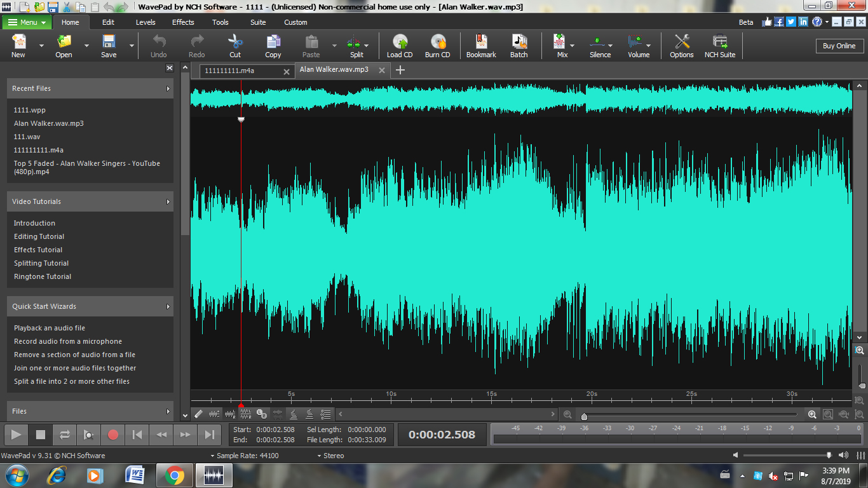Select the pencil edit tool below the waveform

pyautogui.click(x=198, y=414)
